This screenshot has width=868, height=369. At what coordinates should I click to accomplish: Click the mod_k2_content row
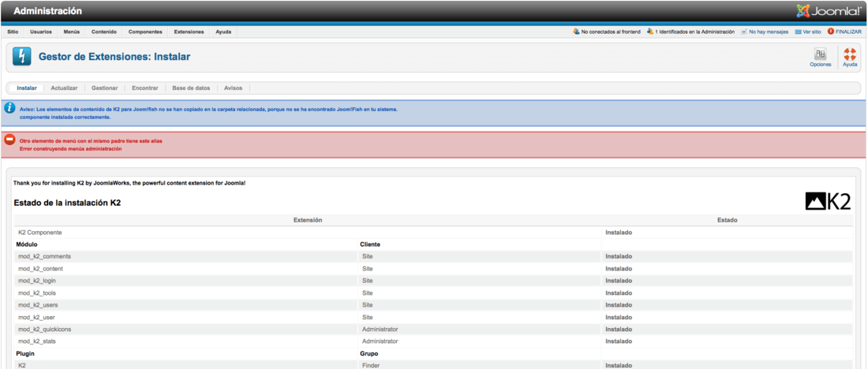click(433, 269)
